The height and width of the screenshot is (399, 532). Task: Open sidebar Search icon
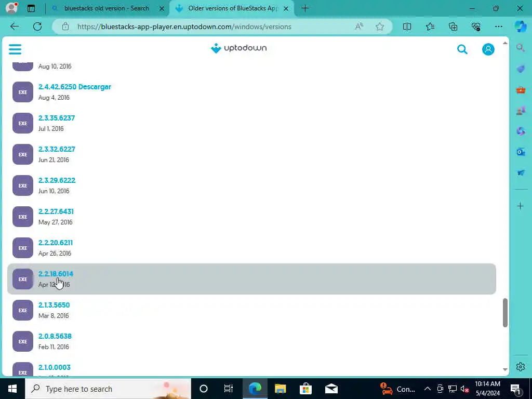[x=521, y=48]
